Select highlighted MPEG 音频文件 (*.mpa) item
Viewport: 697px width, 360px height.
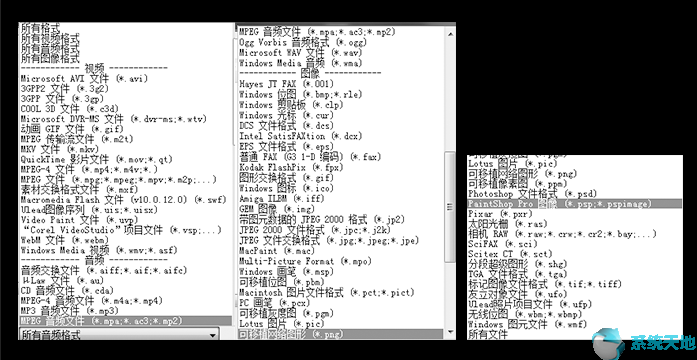click(126, 320)
